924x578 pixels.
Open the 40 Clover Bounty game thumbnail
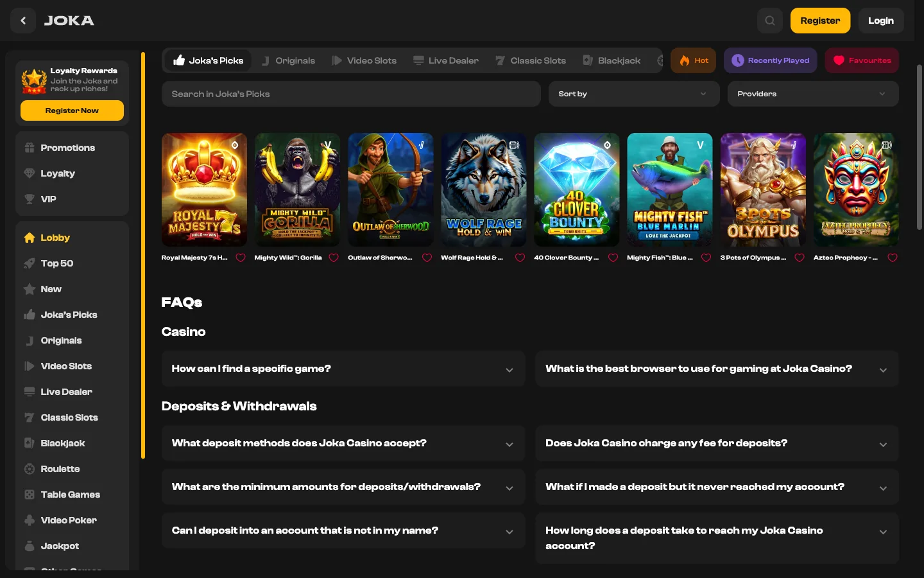click(577, 189)
